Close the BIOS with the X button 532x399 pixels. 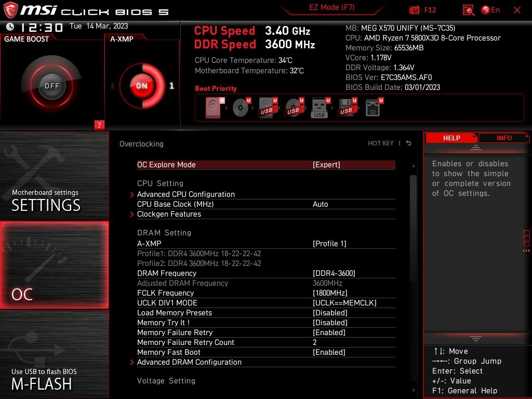pos(517,10)
